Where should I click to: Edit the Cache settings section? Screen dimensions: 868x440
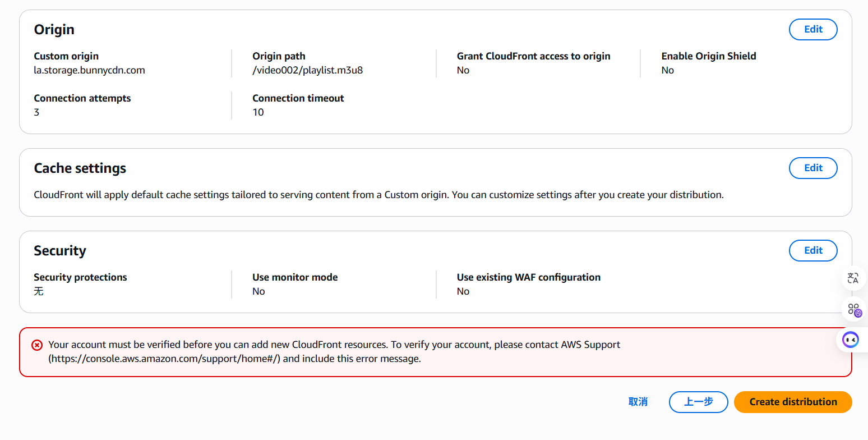pyautogui.click(x=813, y=168)
